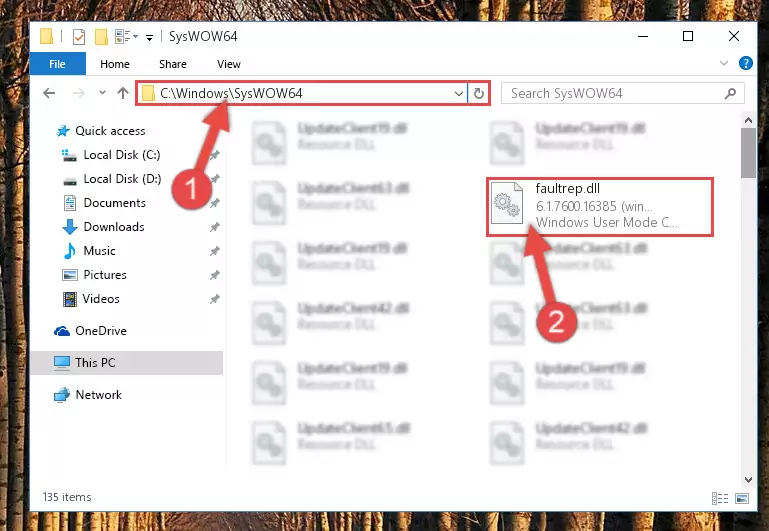Viewport: 769px width, 531px height.
Task: Open Local Disk (C:) in the sidebar
Action: coord(111,155)
